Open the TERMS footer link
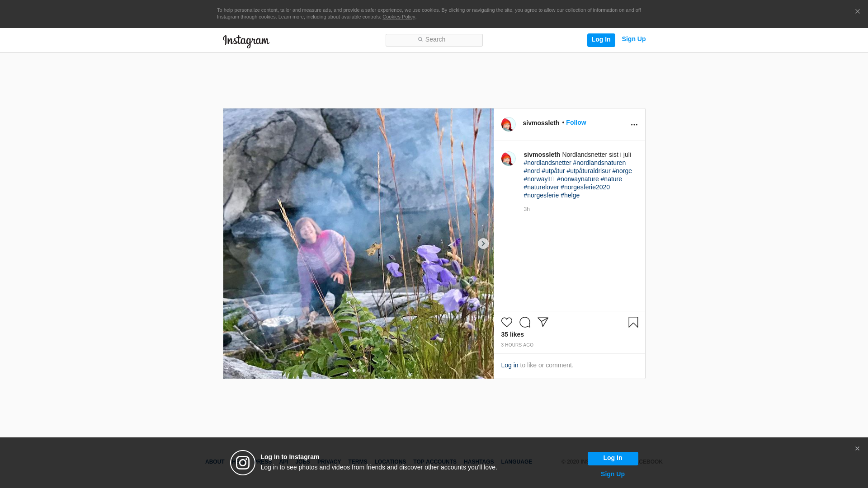This screenshot has width=868, height=488. [x=357, y=462]
